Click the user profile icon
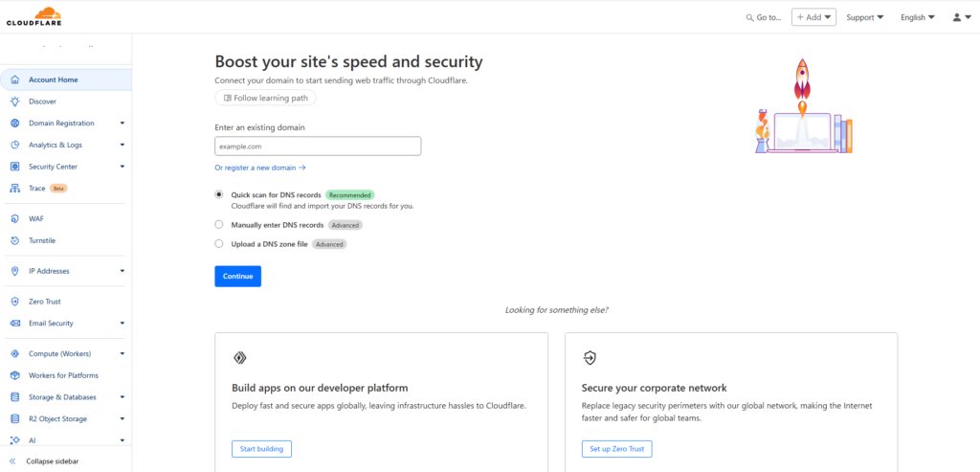This screenshot has height=472, width=980. (959, 17)
